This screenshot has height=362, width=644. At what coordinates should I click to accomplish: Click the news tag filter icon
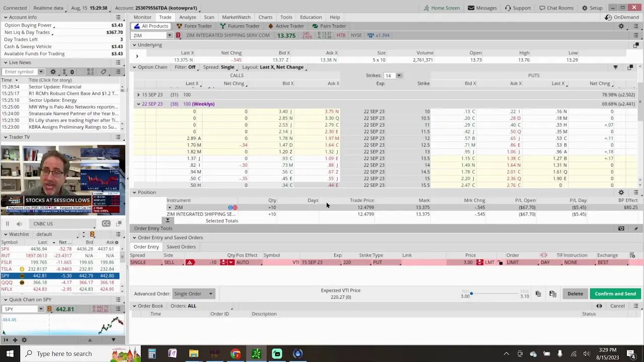104,72
